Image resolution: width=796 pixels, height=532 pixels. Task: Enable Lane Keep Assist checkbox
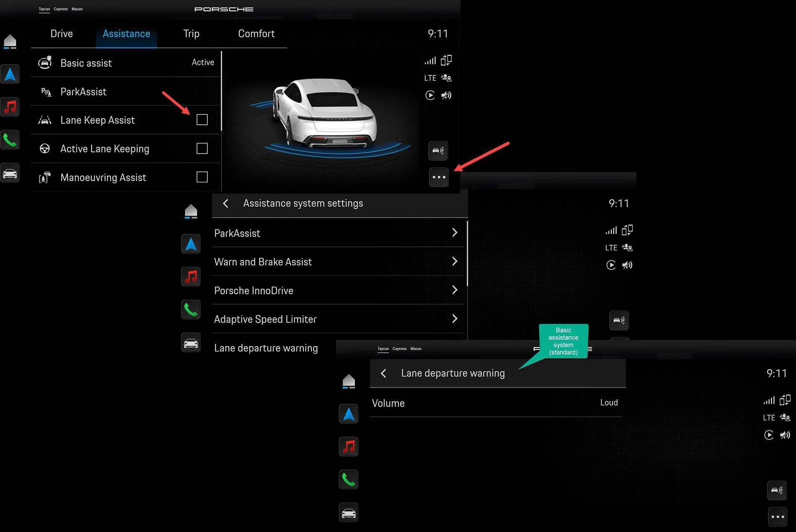tap(202, 120)
